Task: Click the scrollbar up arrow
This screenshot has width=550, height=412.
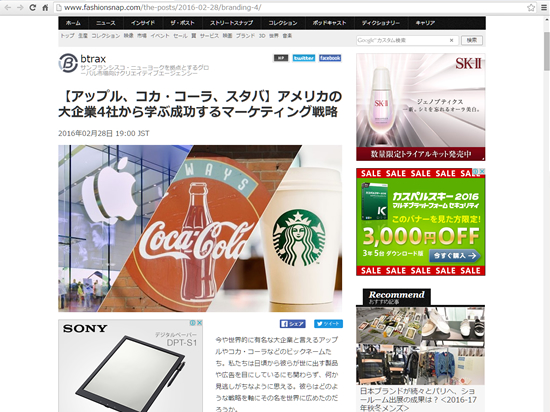Action: tap(546, 19)
